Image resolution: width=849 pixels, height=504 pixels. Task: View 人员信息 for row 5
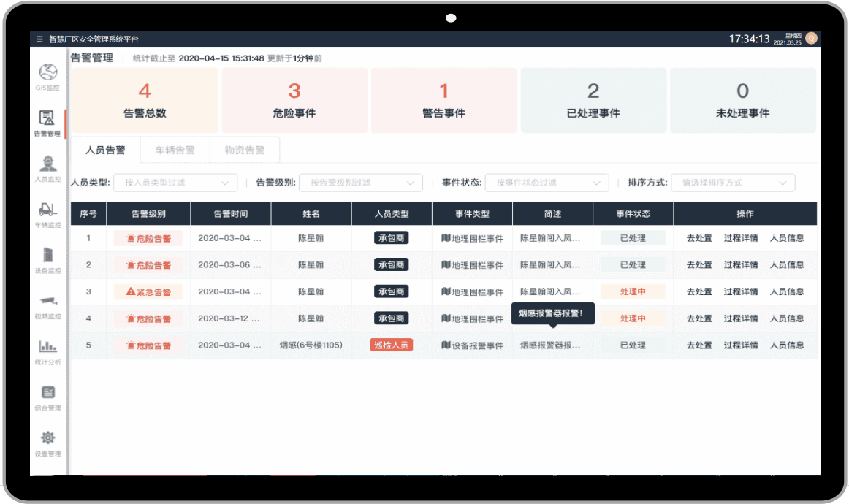(x=786, y=345)
